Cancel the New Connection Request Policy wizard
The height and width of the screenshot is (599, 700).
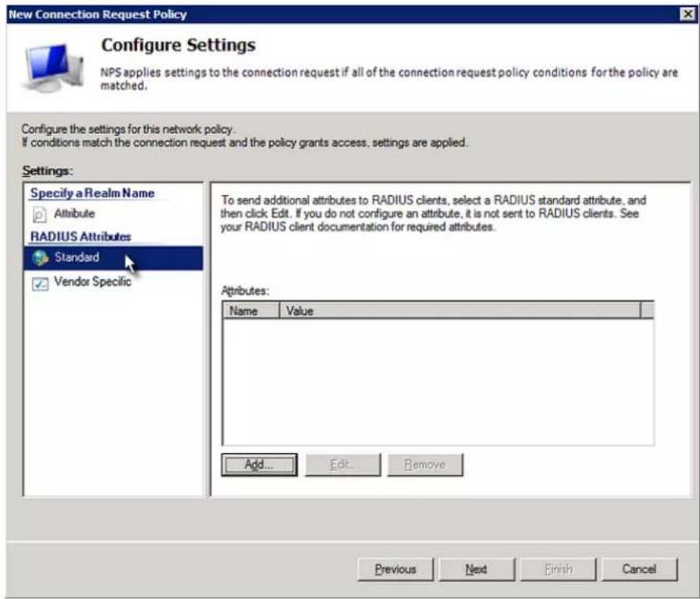click(639, 569)
